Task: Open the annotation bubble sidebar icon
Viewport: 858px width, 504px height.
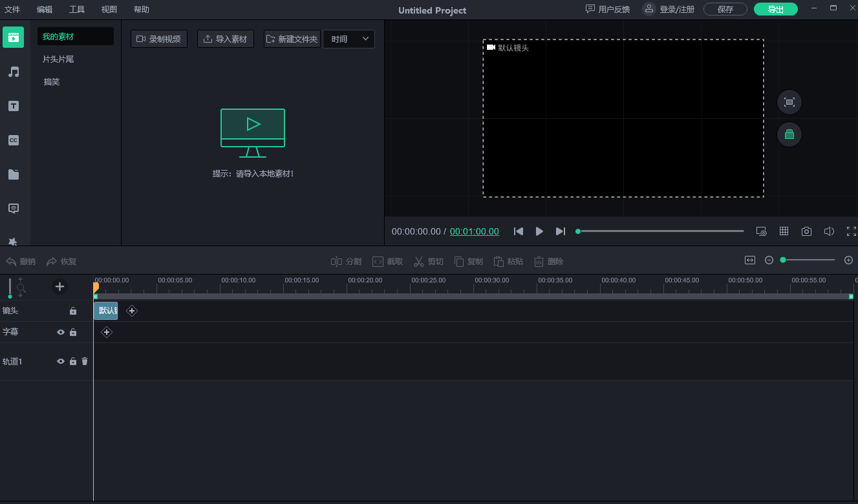Action: tap(13, 209)
